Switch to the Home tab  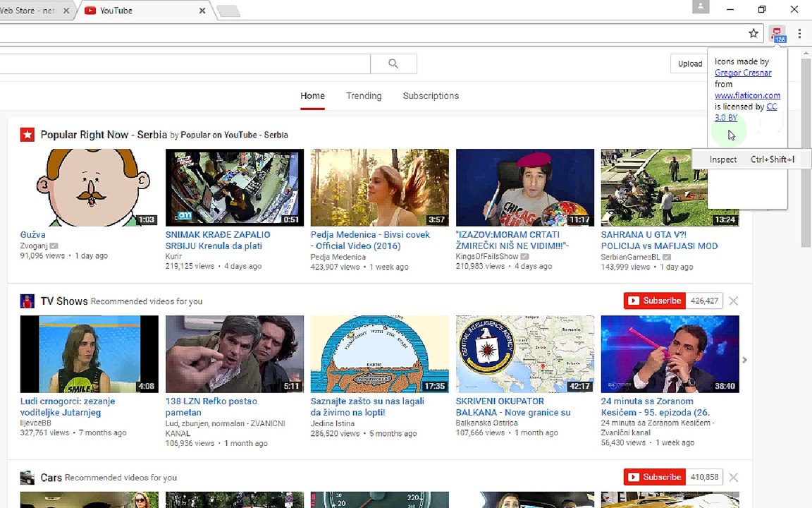click(x=312, y=96)
